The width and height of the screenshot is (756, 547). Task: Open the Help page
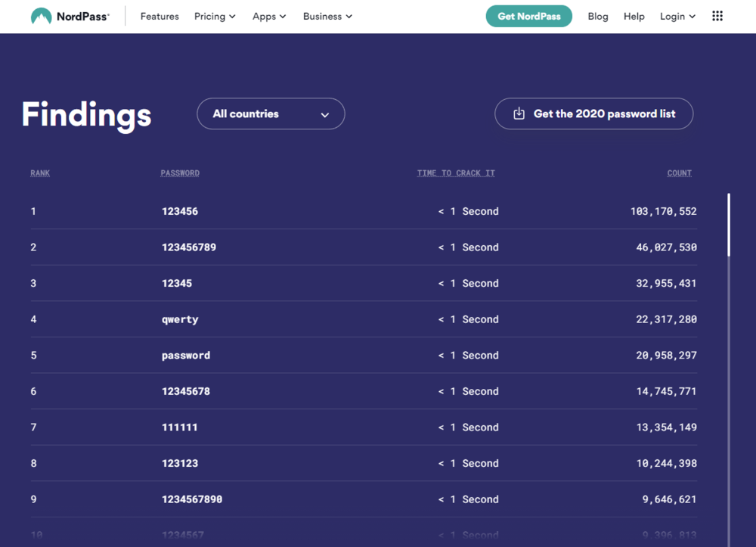click(634, 16)
